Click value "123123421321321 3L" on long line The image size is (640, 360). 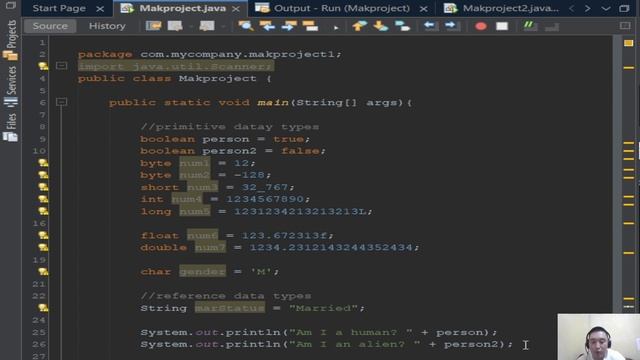pyautogui.click(x=300, y=211)
